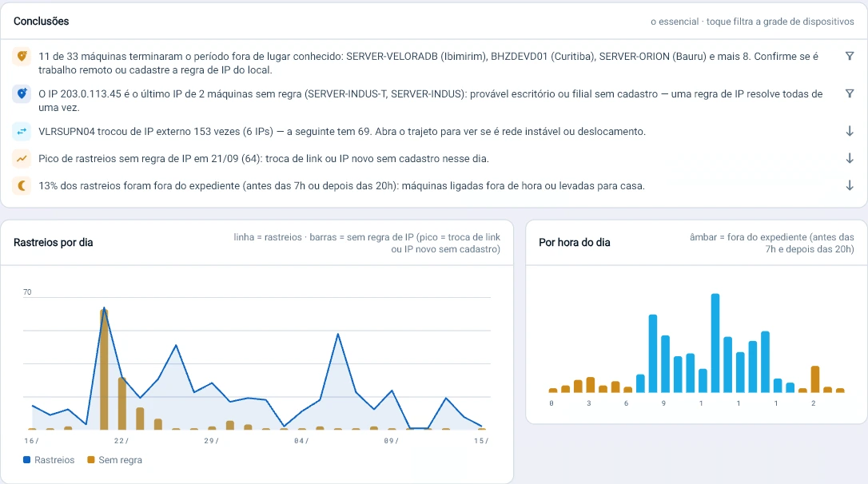Click the linha = rastreios chart subtitle
The image size is (868, 484).
367,244
